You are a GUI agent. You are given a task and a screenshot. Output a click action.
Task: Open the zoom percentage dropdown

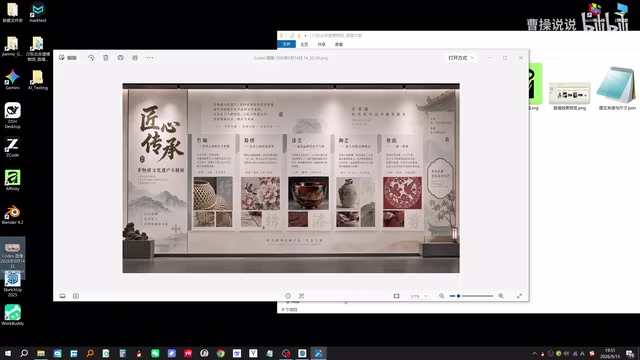point(419,296)
